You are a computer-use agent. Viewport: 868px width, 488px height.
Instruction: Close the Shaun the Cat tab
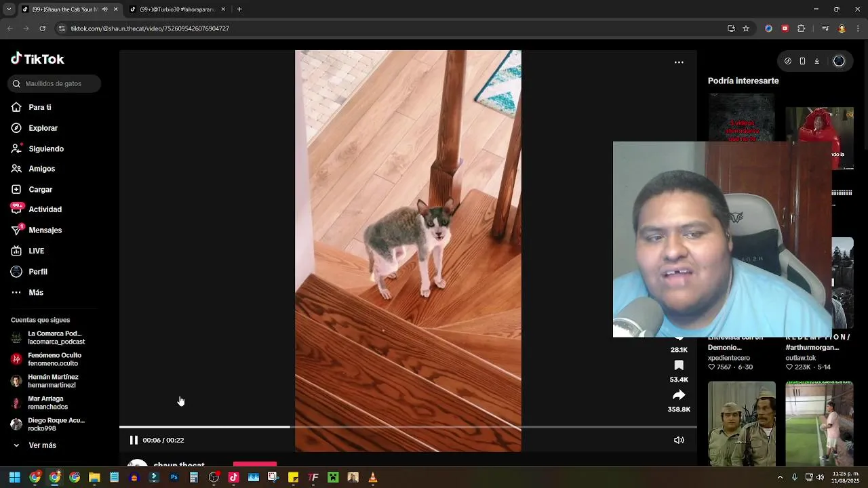coord(115,9)
